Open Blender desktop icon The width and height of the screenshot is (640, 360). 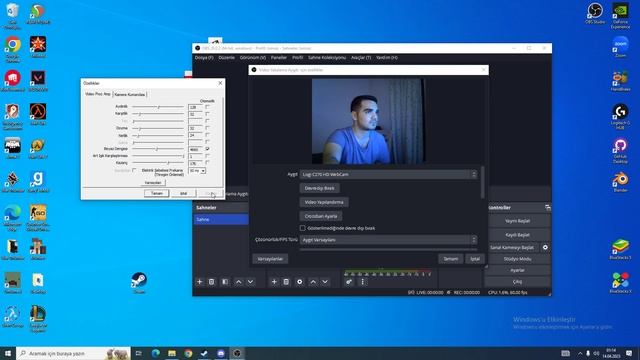coord(620,182)
